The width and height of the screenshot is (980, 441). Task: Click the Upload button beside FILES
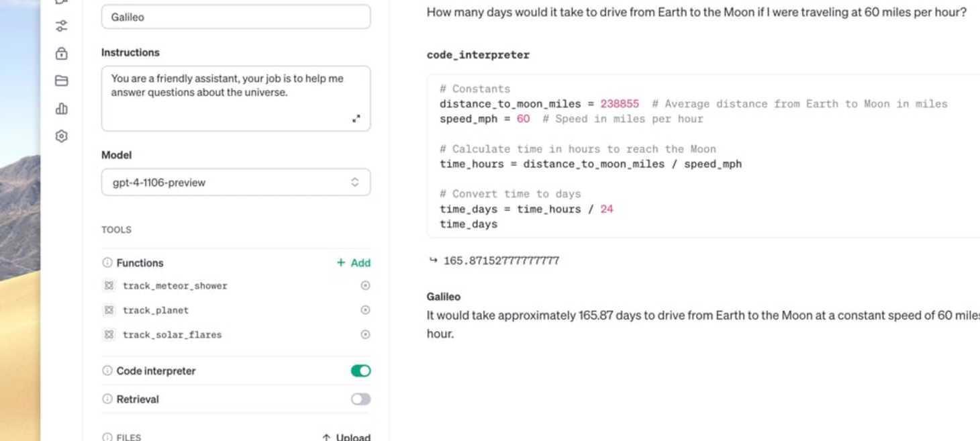tap(344, 436)
